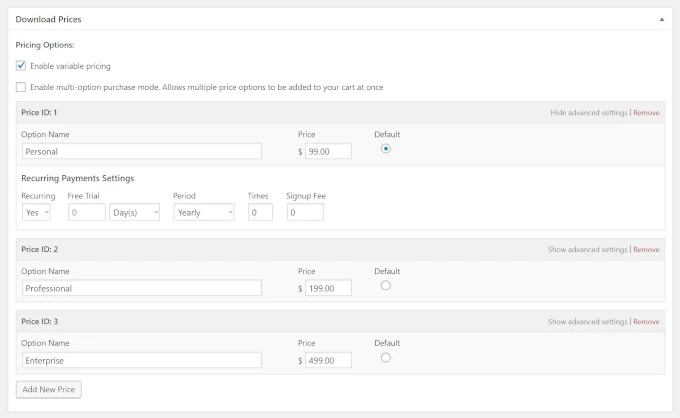The width and height of the screenshot is (680, 418).
Task: Click the Signup Fee input field
Action: (x=305, y=212)
